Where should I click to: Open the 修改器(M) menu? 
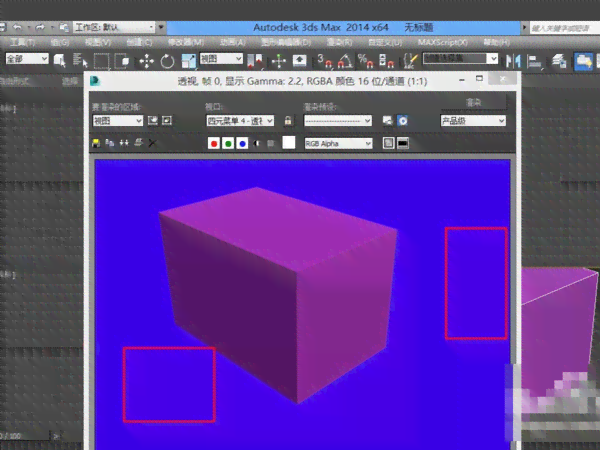(x=186, y=42)
